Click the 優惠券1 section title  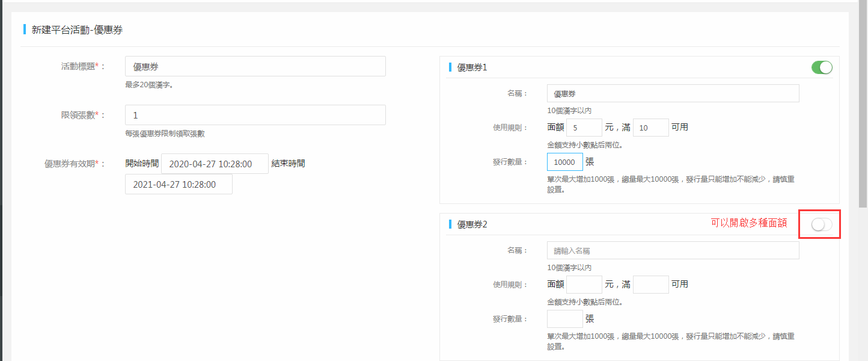pos(472,67)
